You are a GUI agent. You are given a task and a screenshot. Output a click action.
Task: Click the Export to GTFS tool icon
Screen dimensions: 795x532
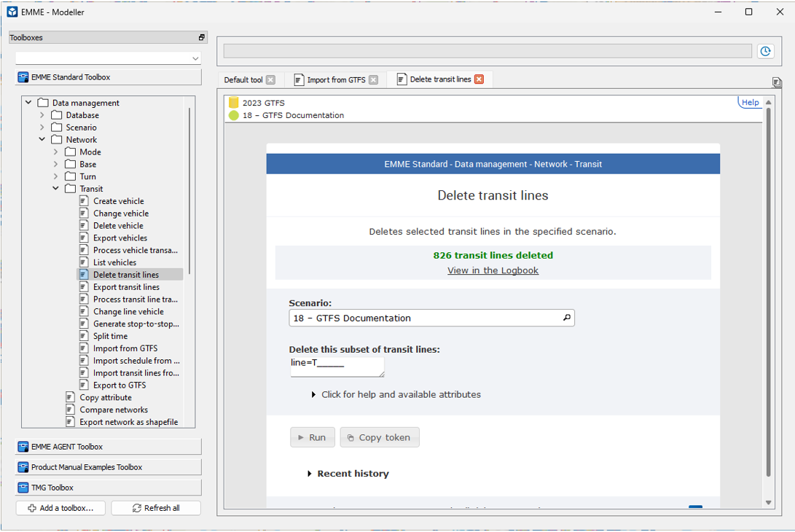85,385
